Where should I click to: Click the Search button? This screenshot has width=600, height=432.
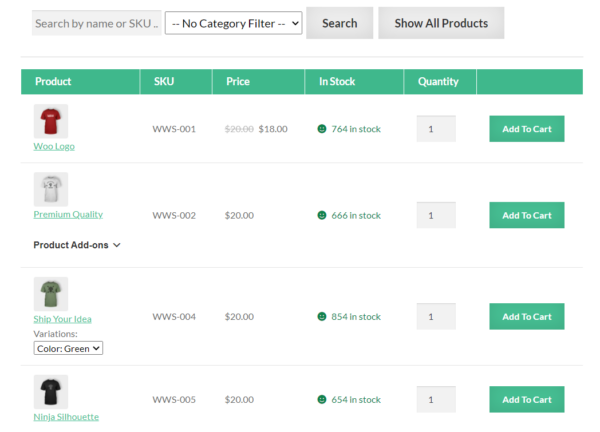coord(339,23)
